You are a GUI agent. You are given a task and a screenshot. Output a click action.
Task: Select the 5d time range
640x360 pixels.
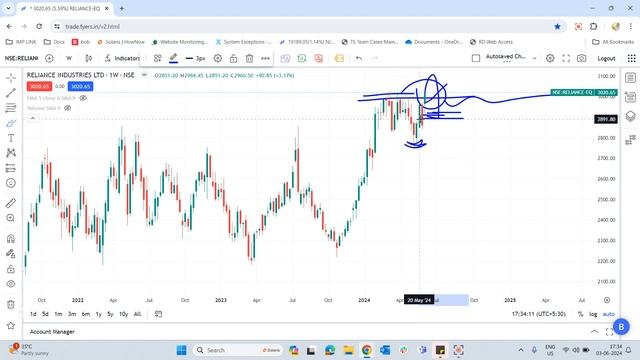pyautogui.click(x=45, y=314)
